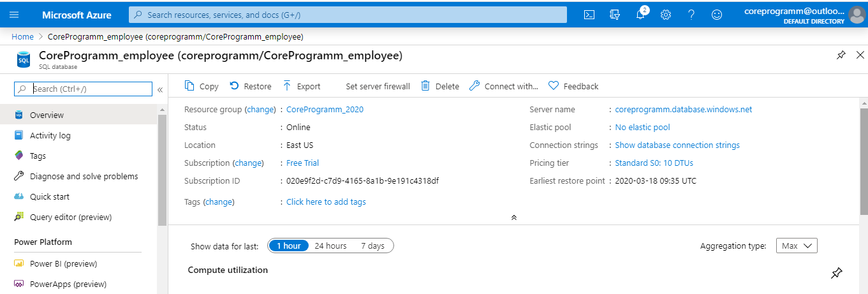This screenshot has width=868, height=294.
Task: Open the Azure portal hamburger menu
Action: 14,15
